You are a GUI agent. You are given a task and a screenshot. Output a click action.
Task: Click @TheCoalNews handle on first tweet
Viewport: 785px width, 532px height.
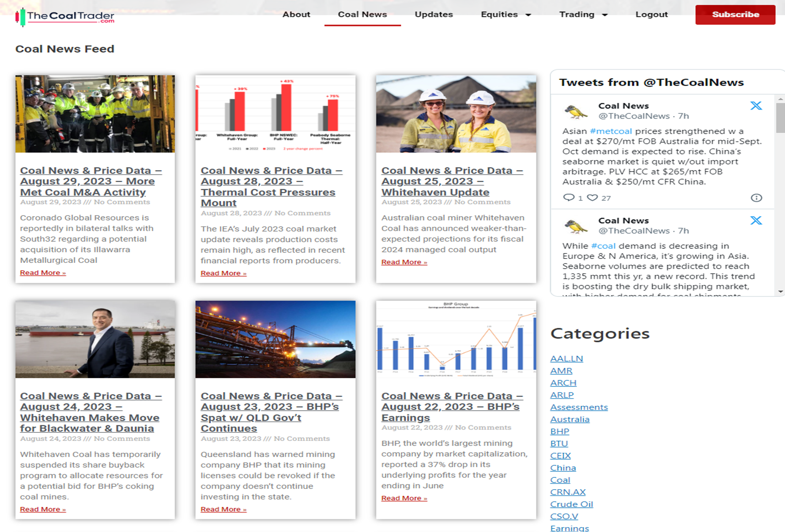click(634, 116)
